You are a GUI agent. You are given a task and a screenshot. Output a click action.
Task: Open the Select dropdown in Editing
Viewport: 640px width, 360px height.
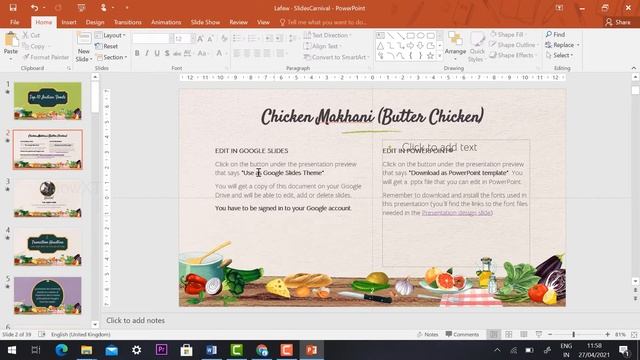559,55
